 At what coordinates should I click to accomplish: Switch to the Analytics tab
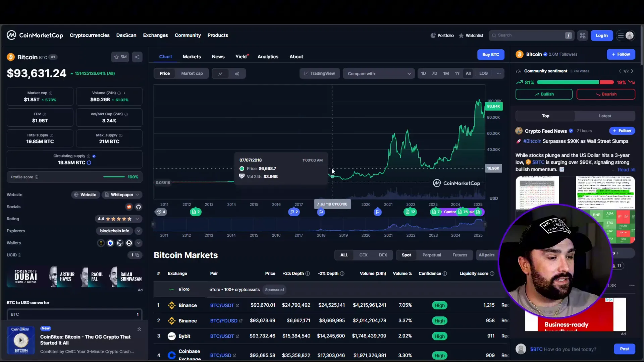coord(268,57)
